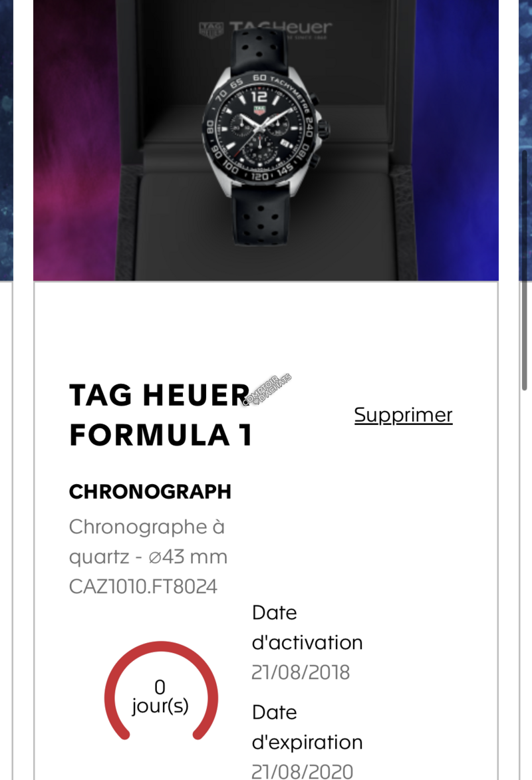
Task: Click the vertical scrollbar thumb on the right
Action: click(524, 266)
